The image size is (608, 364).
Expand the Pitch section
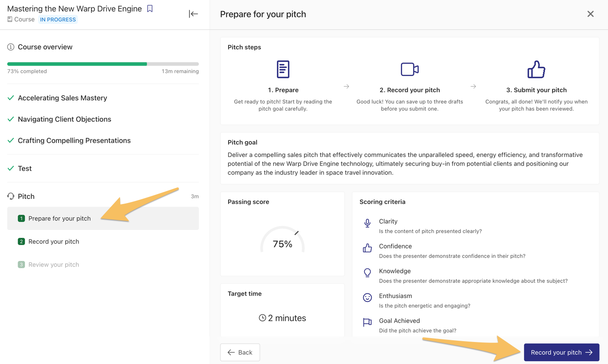(26, 196)
